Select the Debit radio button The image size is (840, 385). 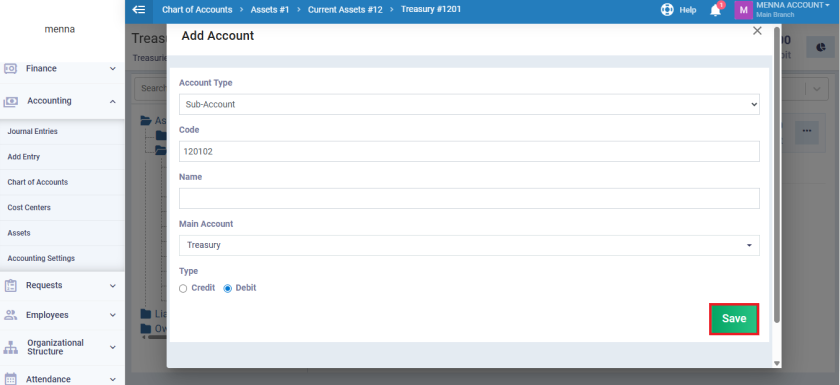(x=228, y=289)
